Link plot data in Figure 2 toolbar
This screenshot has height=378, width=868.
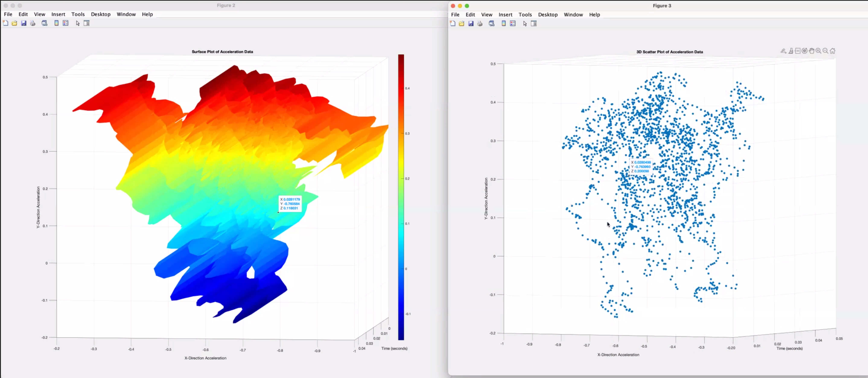point(44,23)
